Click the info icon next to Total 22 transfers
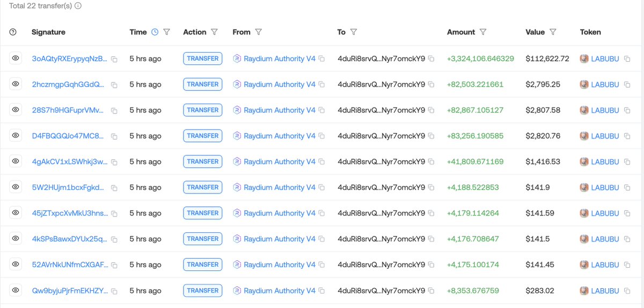The height and width of the screenshot is (308, 644). (x=78, y=6)
